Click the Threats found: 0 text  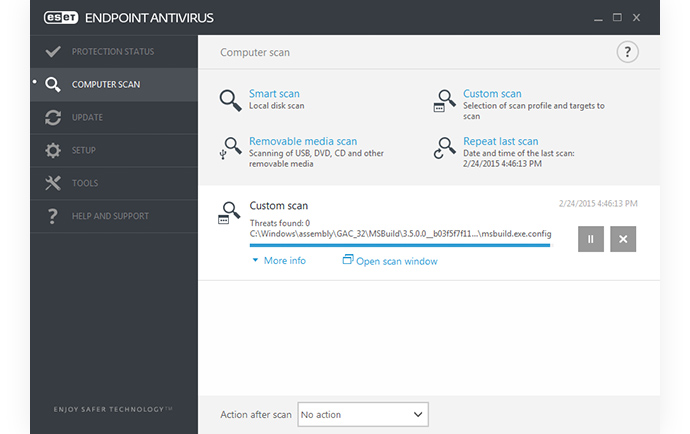click(280, 223)
